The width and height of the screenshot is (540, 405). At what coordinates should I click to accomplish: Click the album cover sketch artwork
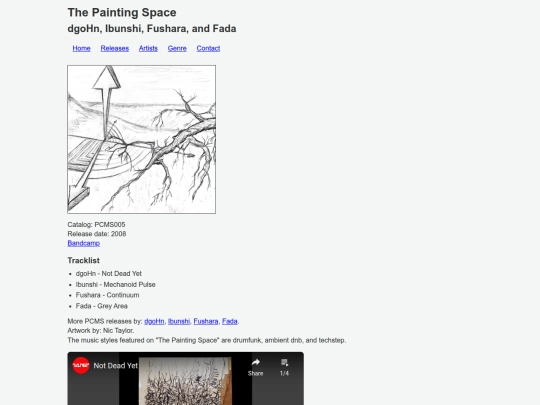click(x=142, y=139)
